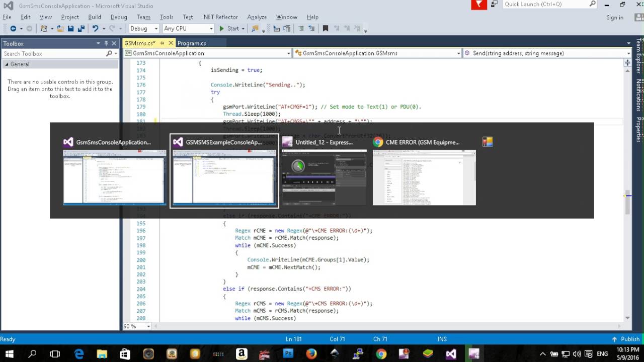Open the Team Explorer side tab
The width and height of the screenshot is (644, 362).
tap(639, 56)
